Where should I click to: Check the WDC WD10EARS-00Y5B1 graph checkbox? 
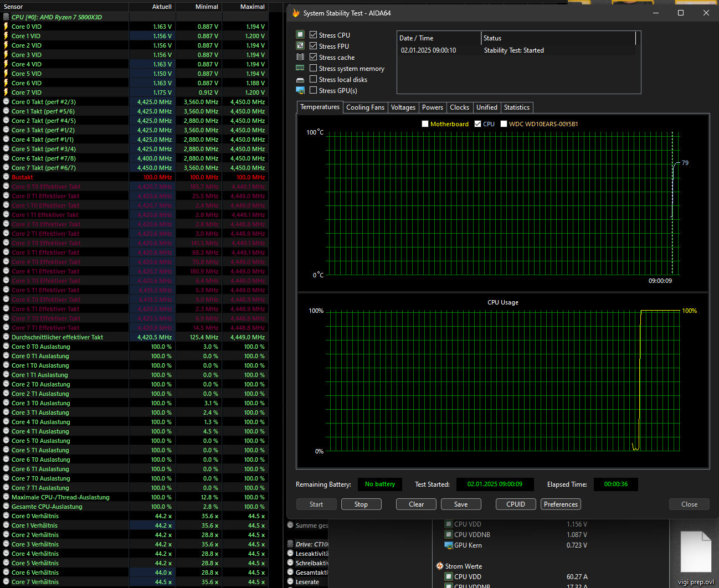tap(504, 124)
